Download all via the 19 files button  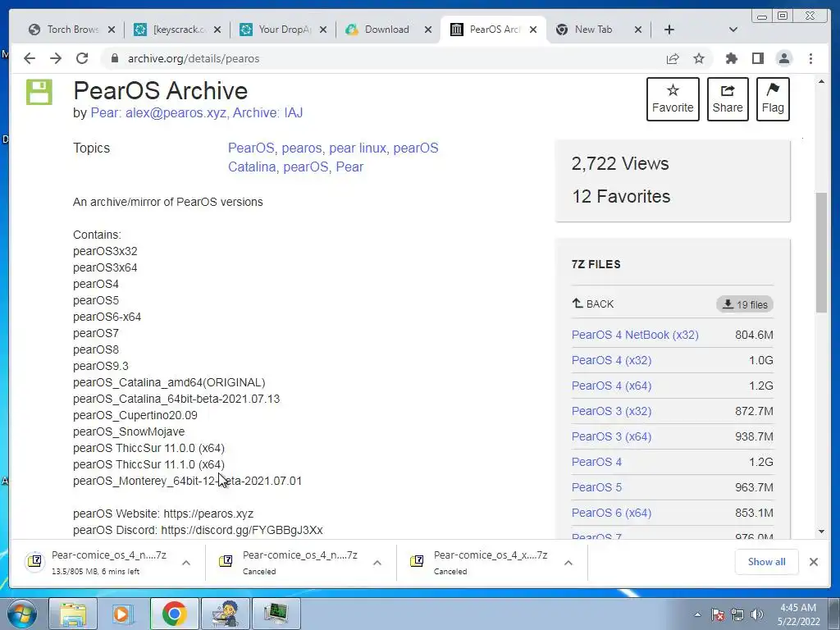pyautogui.click(x=745, y=304)
